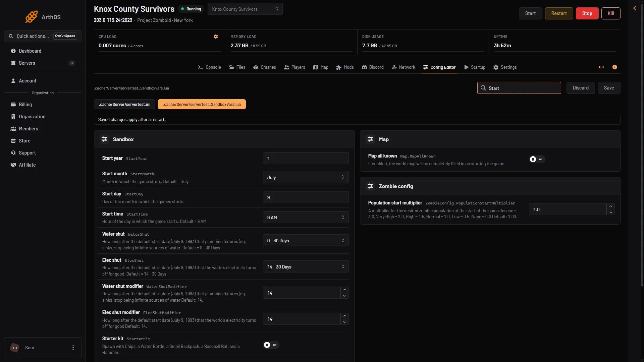Open the Knox County Survivors server selector
Image resolution: width=644 pixels, height=362 pixels.
point(245,9)
